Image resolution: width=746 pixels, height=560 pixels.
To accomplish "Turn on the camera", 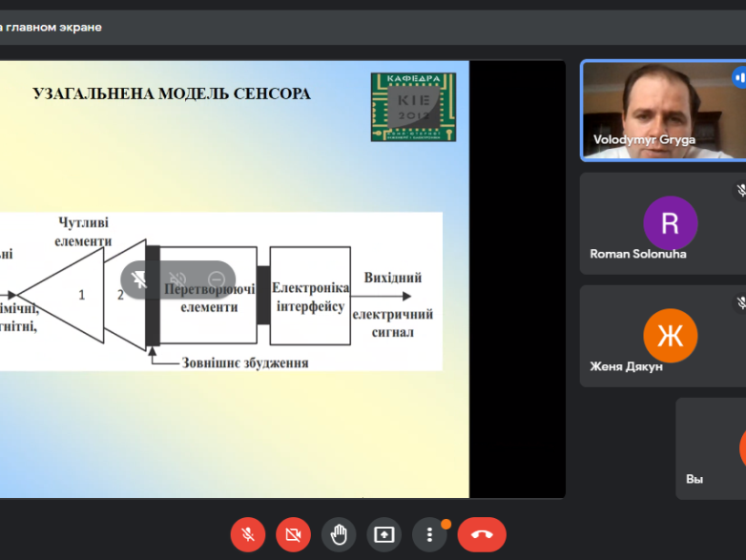I will click(x=293, y=534).
